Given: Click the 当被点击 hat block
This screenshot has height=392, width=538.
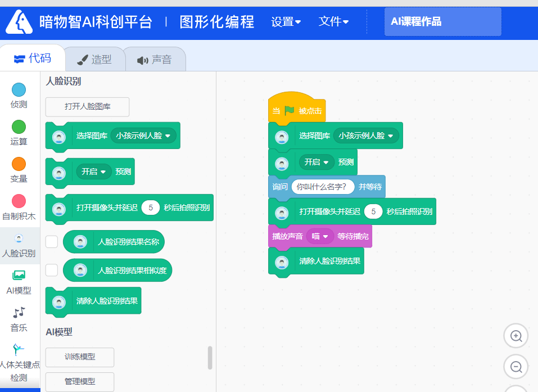Looking at the screenshot, I should click(297, 107).
